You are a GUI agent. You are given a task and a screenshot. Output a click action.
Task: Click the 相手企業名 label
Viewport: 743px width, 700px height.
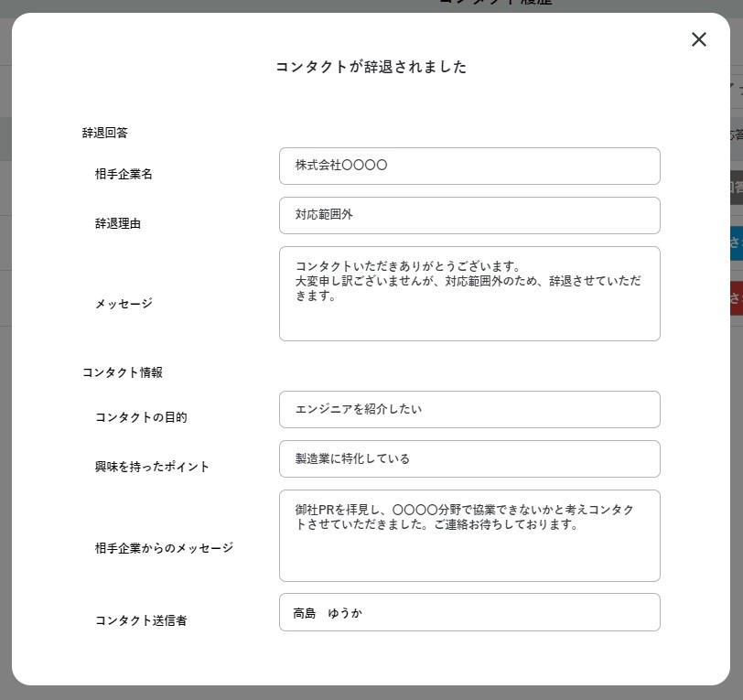pos(124,174)
